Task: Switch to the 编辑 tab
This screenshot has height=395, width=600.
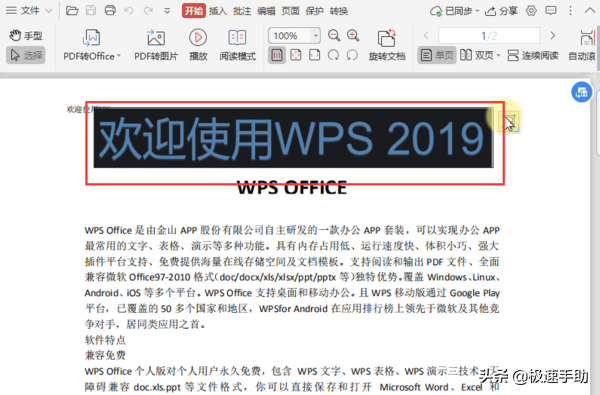Action: 266,11
